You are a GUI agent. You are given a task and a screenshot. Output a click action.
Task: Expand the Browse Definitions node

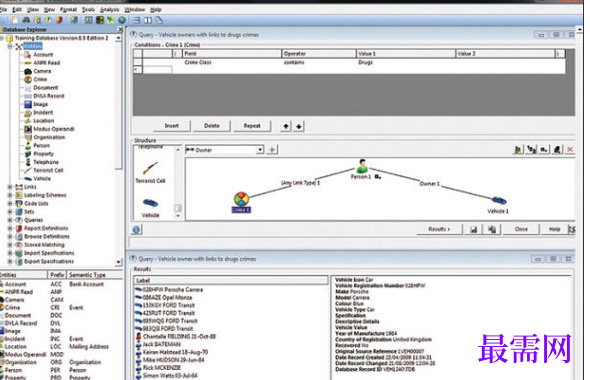tap(10, 237)
